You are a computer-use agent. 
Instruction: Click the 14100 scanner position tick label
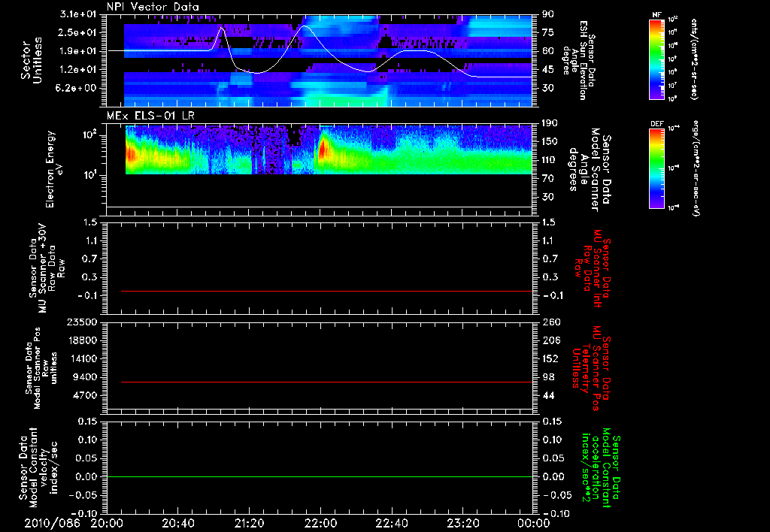point(82,358)
